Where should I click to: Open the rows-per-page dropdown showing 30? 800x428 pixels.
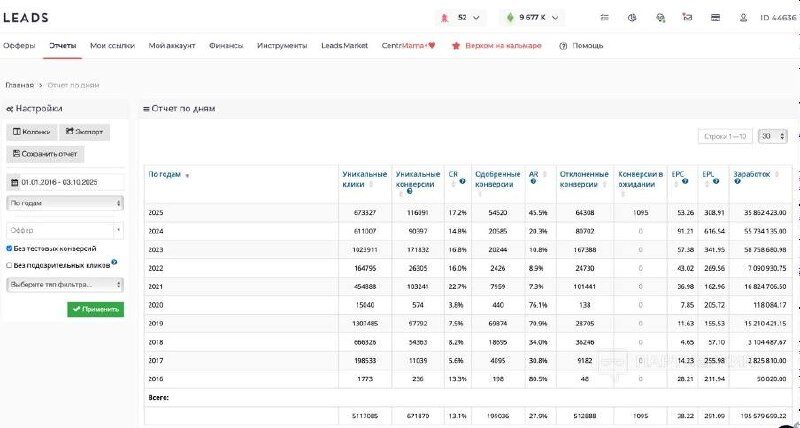[x=771, y=136]
